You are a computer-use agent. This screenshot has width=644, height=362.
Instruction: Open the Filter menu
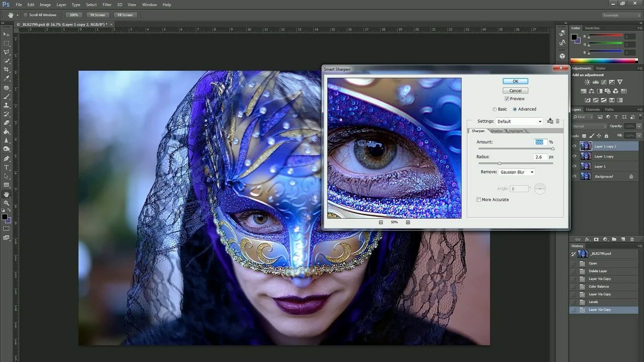107,5
